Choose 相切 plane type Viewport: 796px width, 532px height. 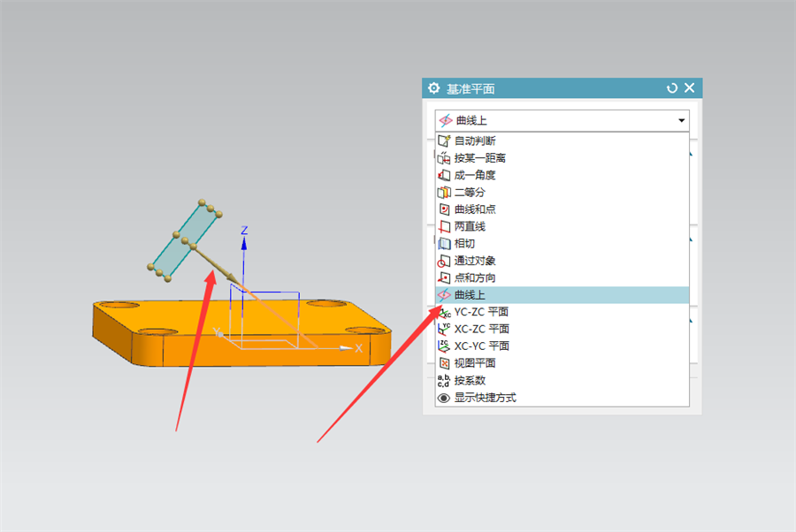click(562, 244)
